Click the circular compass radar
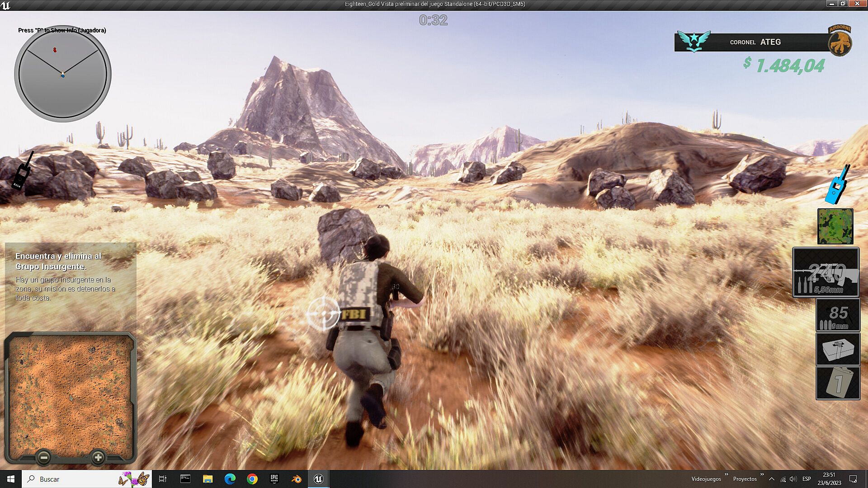 pyautogui.click(x=63, y=74)
